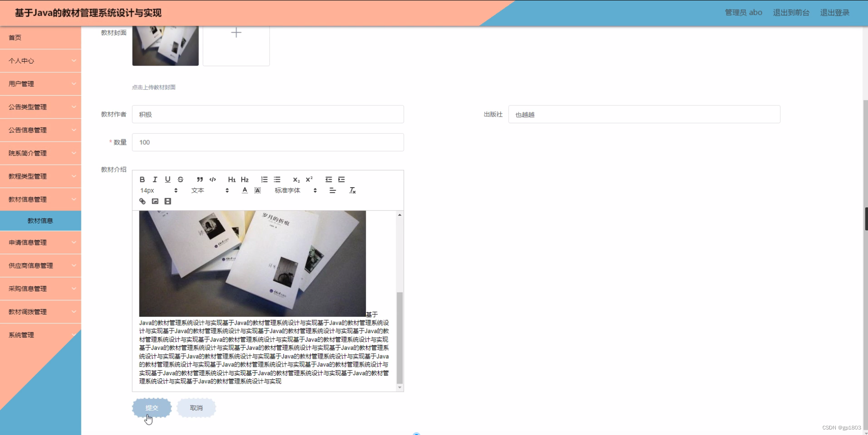Click 退出登录 at top right
Image resolution: width=868 pixels, height=435 pixels.
pos(834,12)
